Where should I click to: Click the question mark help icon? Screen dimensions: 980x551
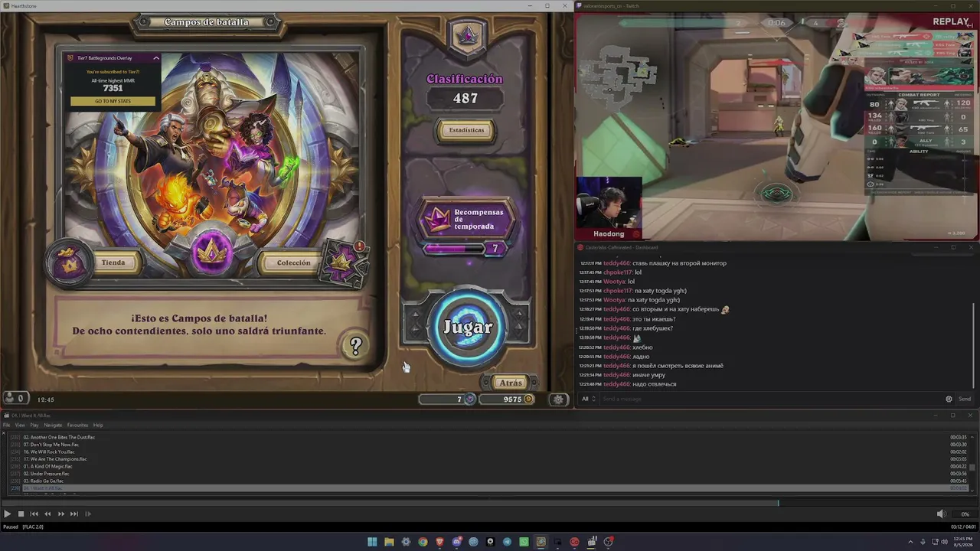(355, 346)
